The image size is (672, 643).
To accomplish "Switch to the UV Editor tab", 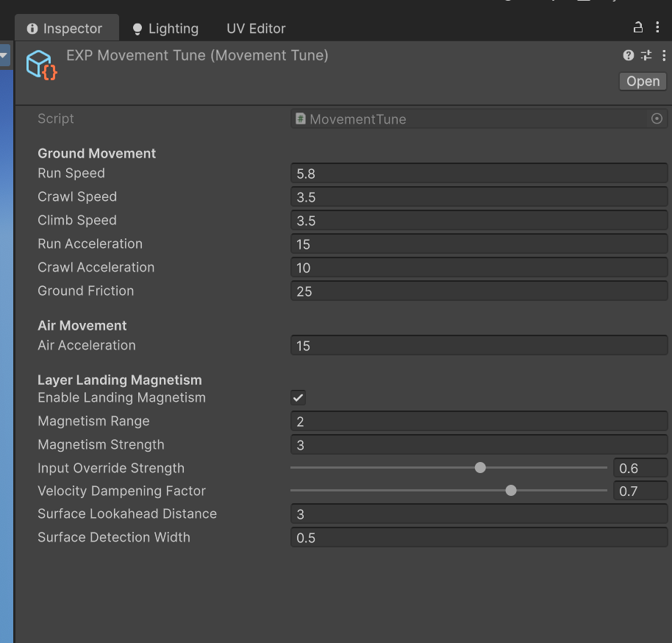I will pyautogui.click(x=256, y=28).
